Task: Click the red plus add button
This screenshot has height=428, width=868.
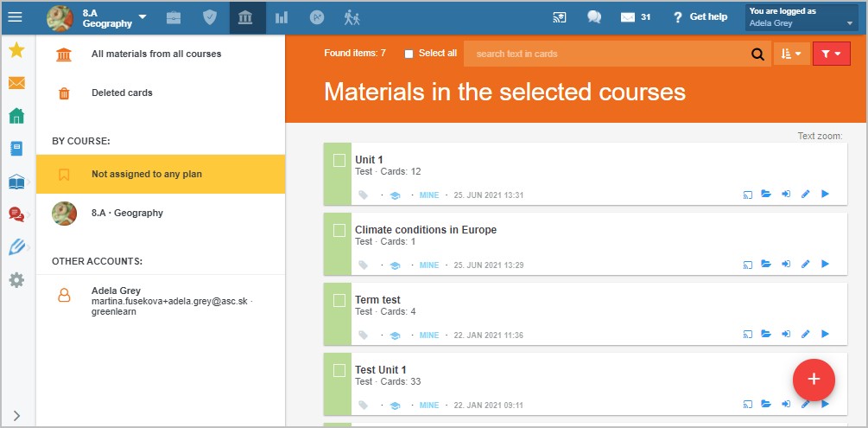Action: click(x=814, y=380)
